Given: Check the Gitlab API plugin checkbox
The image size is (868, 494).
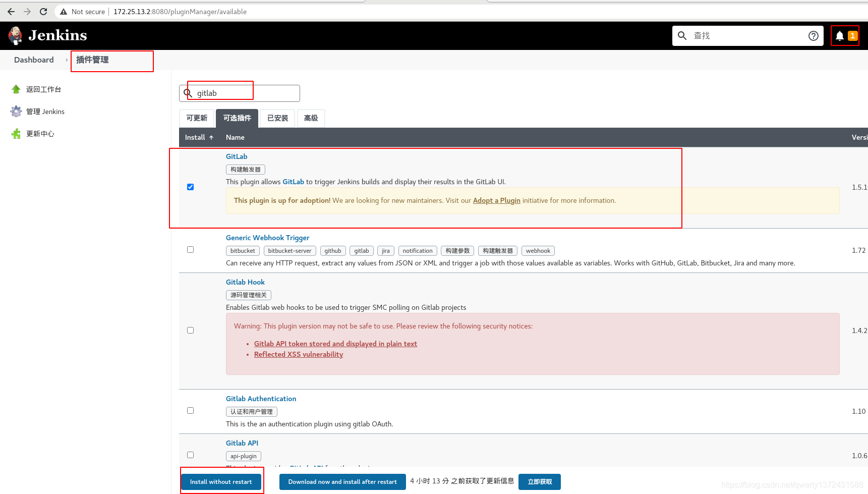Looking at the screenshot, I should pyautogui.click(x=190, y=455).
